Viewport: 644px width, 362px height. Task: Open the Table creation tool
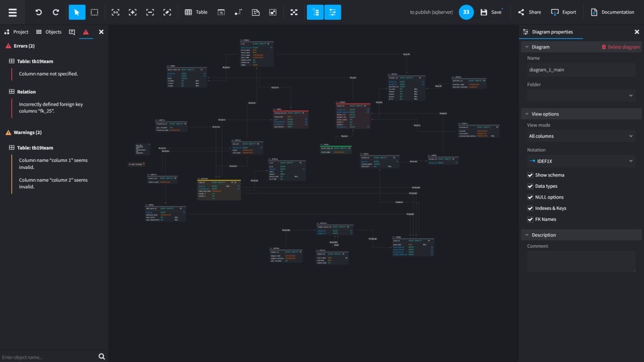click(x=196, y=12)
